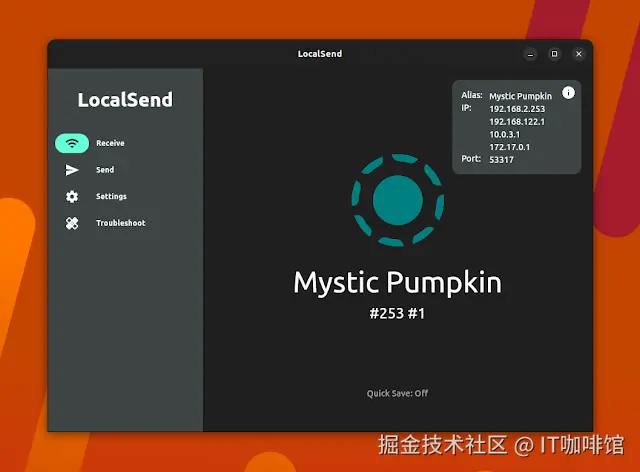Viewport: 640px width, 472px height.
Task: Click the LocalSend window title
Action: (x=320, y=54)
